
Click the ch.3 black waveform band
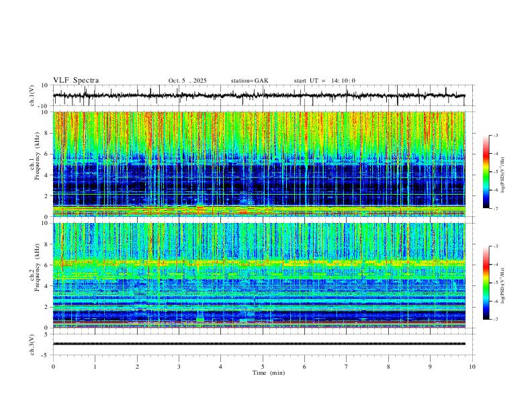pos(259,344)
